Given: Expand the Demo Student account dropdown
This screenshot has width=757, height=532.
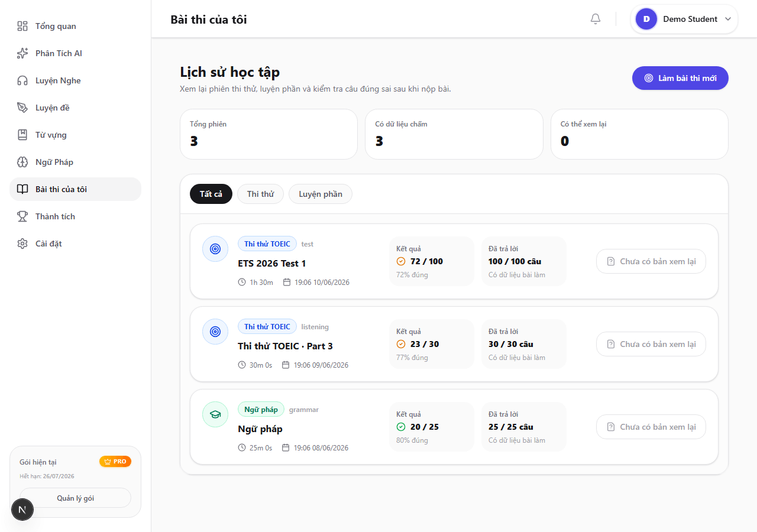Looking at the screenshot, I should point(684,19).
